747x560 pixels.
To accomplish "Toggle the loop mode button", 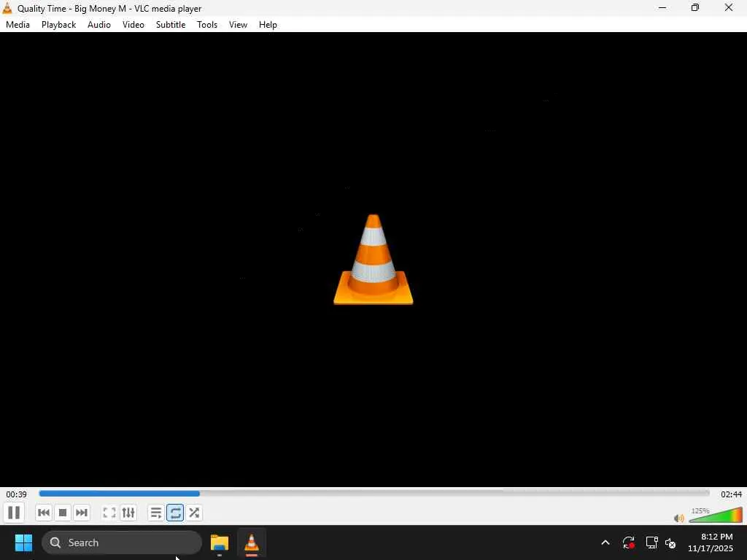I will pos(175,513).
